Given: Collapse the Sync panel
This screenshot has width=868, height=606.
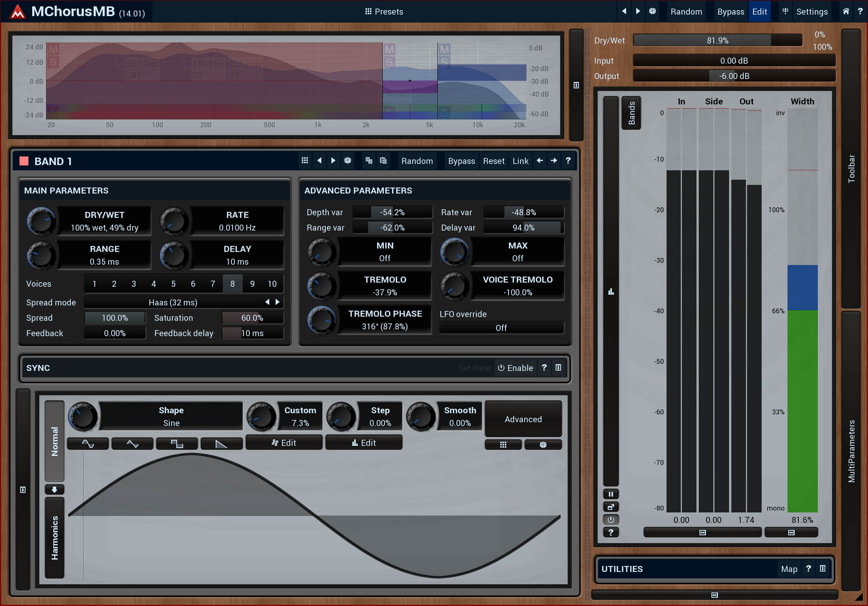Looking at the screenshot, I should pos(558,368).
